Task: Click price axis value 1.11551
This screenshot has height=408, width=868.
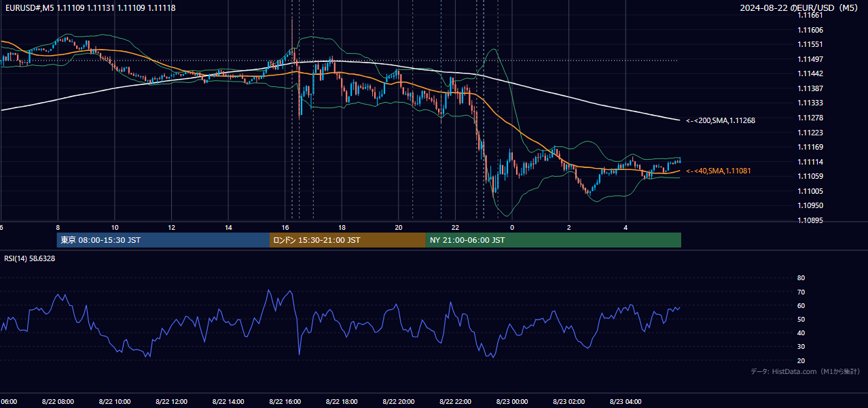Action: click(810, 44)
